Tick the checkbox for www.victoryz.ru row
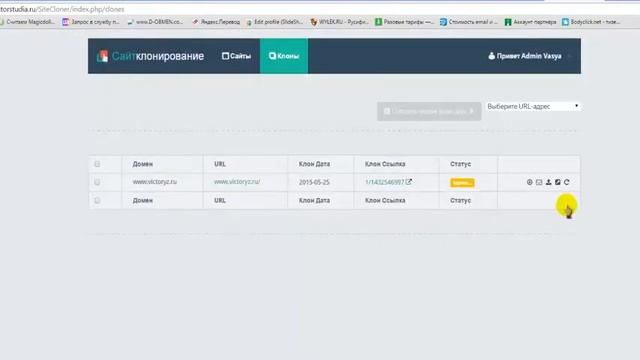 click(97, 182)
